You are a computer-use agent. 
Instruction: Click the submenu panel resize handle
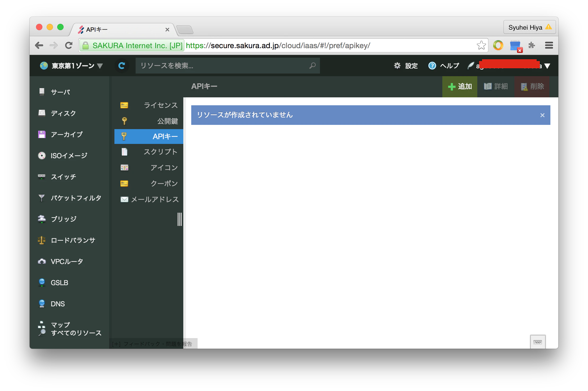click(x=180, y=219)
